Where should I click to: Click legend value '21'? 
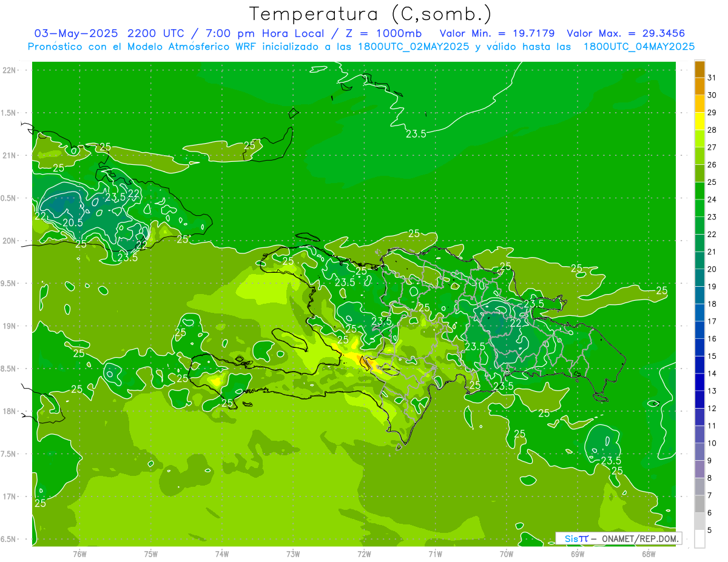712,252
